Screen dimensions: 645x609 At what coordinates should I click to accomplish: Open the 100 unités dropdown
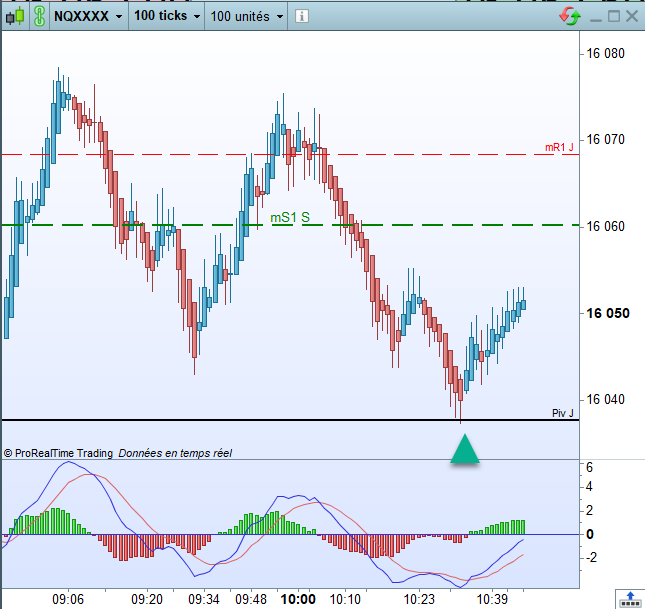click(x=246, y=16)
